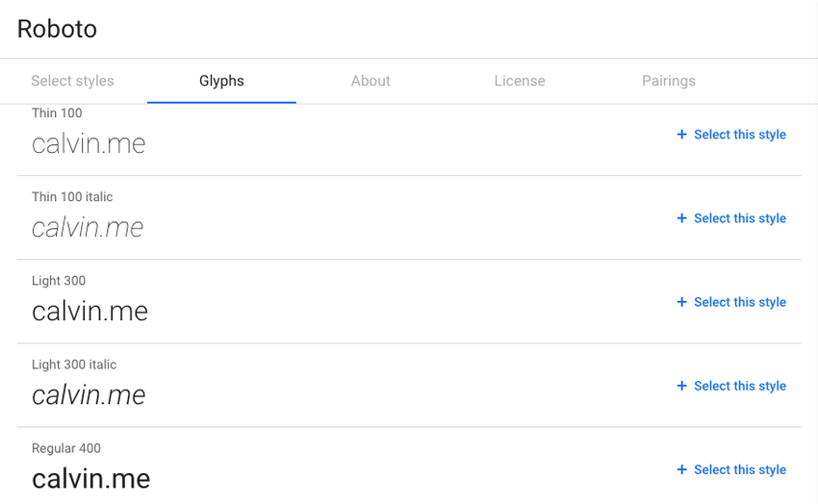
Task: Click the Thin 100 calvin.me preview text
Action: click(89, 144)
